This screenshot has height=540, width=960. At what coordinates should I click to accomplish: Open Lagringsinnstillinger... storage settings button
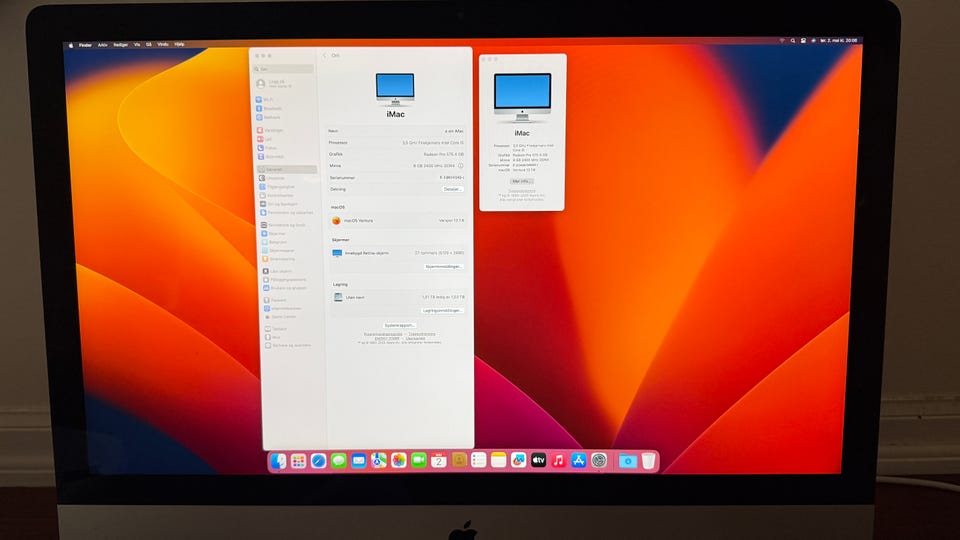tap(442, 311)
